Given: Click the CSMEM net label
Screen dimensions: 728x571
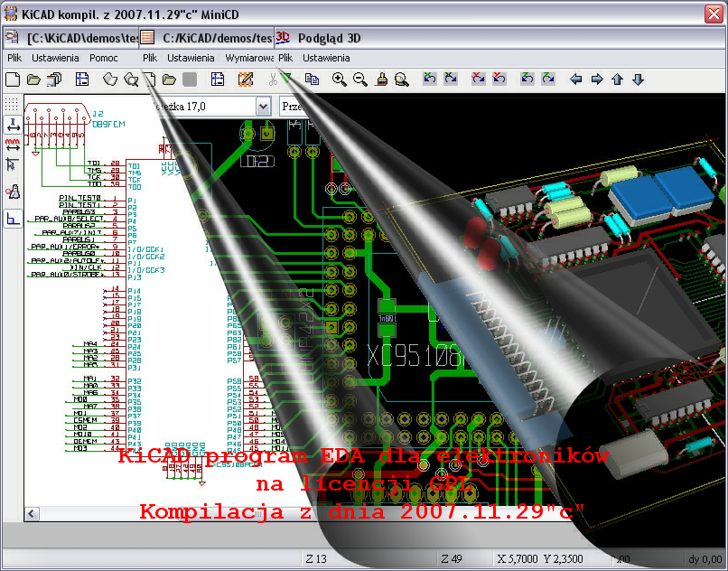Looking at the screenshot, I should 85,420.
